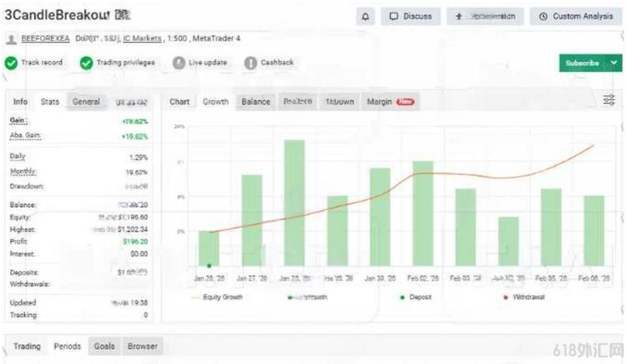
Task: Open the Periods tab
Action: pos(67,347)
